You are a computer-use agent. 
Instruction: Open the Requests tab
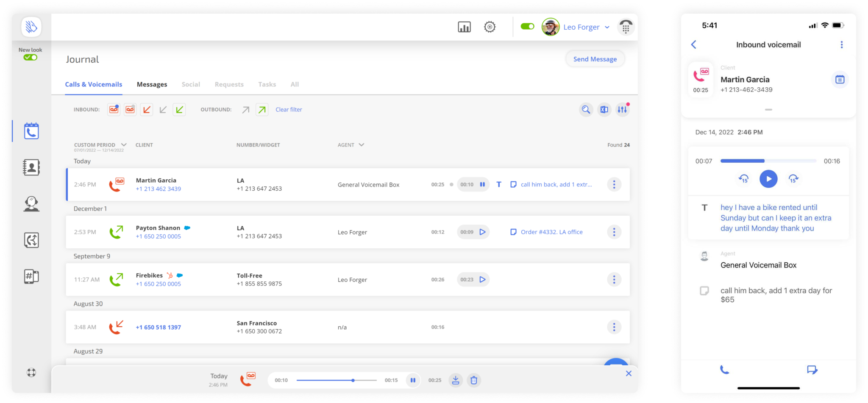(x=229, y=84)
